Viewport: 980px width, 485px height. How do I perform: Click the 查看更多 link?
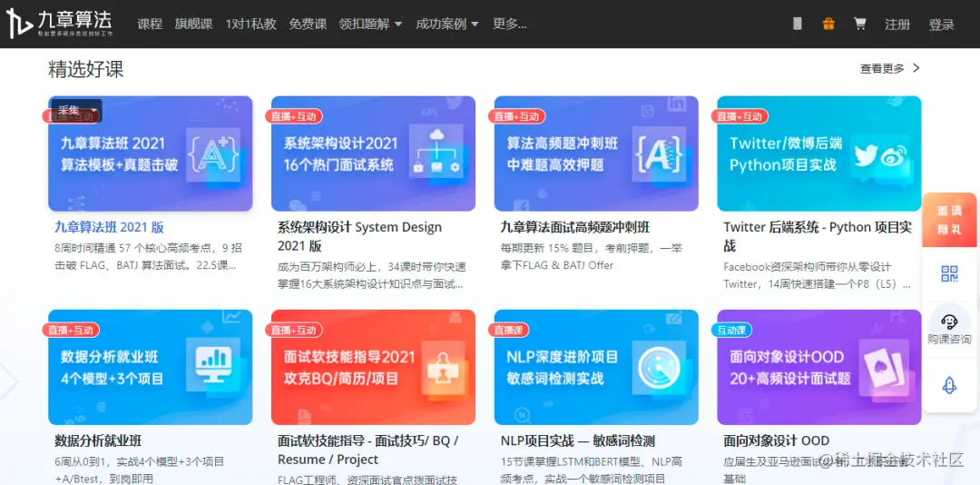click(882, 69)
